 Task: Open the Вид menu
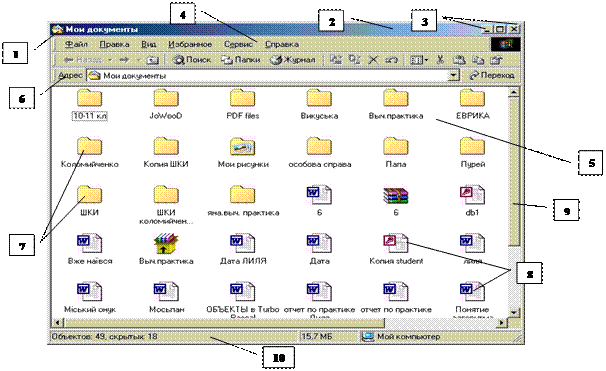(x=149, y=44)
